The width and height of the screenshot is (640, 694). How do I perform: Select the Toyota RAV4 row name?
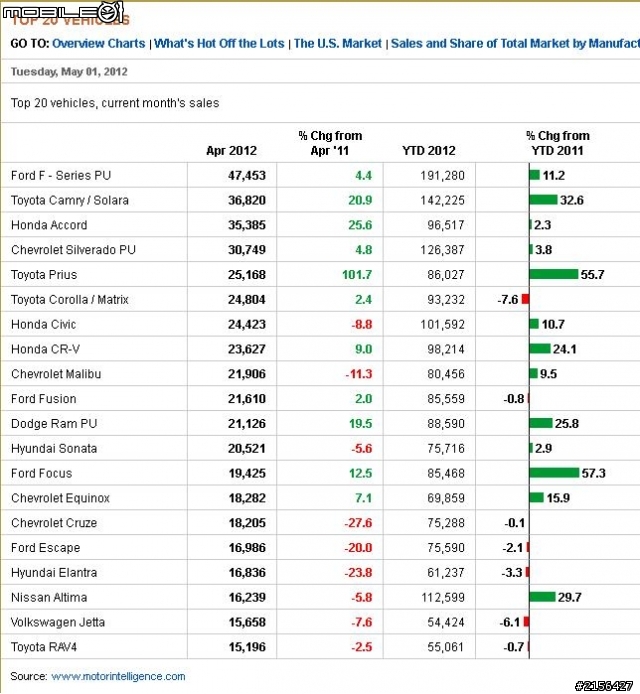pos(44,647)
